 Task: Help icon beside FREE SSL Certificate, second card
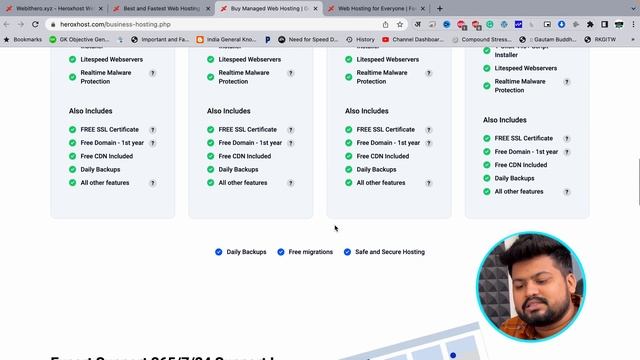(x=291, y=130)
